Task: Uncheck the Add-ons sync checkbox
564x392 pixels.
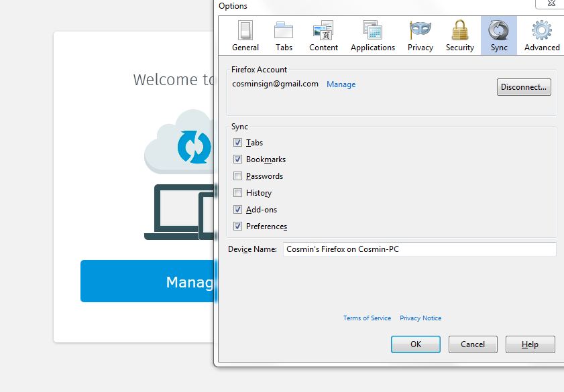Action: pos(237,210)
